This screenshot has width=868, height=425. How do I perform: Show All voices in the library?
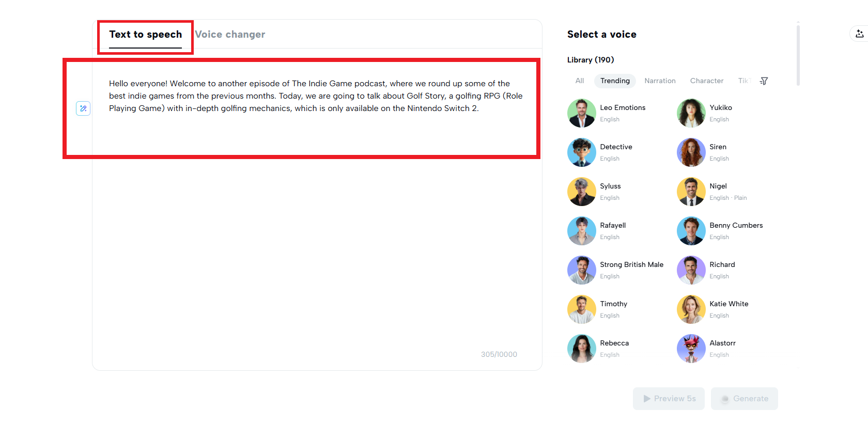tap(580, 81)
